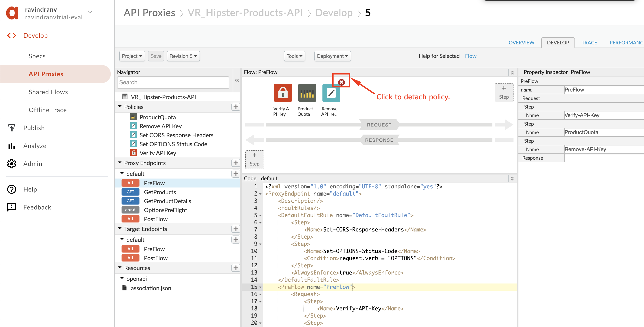
Task: Add a request Step in the flow
Action: pyautogui.click(x=504, y=93)
